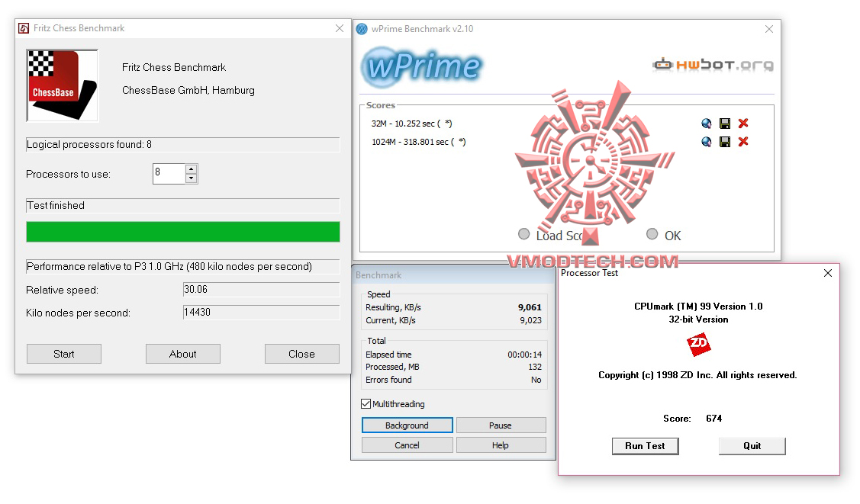Click the Test finished status text
The height and width of the screenshot is (504, 860).
pyautogui.click(x=56, y=205)
